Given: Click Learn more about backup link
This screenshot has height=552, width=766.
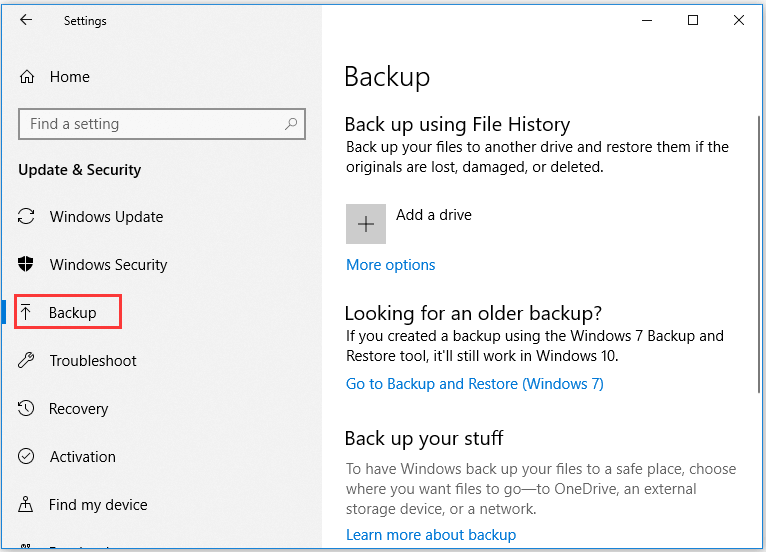Looking at the screenshot, I should tap(430, 535).
